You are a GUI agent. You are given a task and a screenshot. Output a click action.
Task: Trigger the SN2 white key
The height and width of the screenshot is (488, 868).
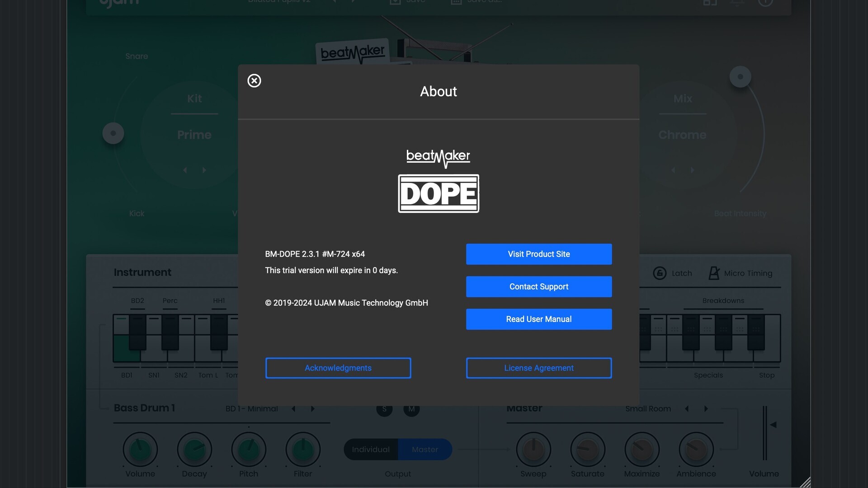coord(181,356)
